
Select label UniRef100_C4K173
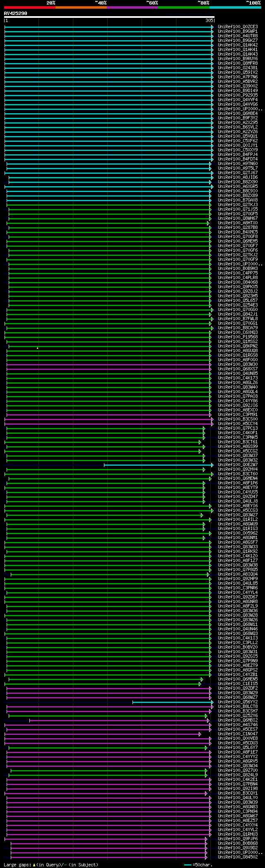[238, 378]
